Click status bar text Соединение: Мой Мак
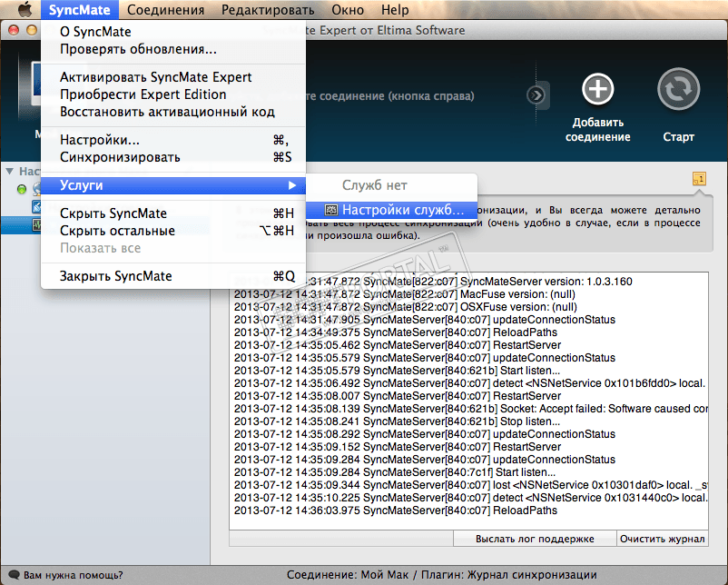Screen dimensions: 728x585 point(348,575)
